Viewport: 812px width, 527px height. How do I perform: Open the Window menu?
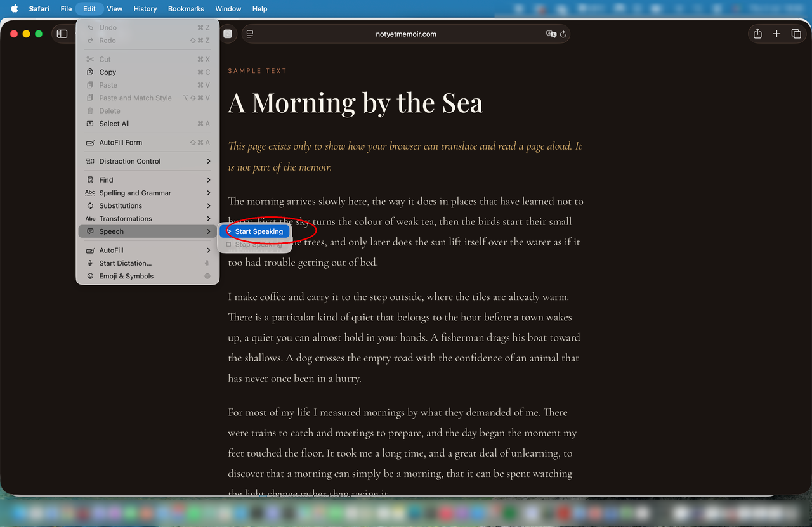228,9
